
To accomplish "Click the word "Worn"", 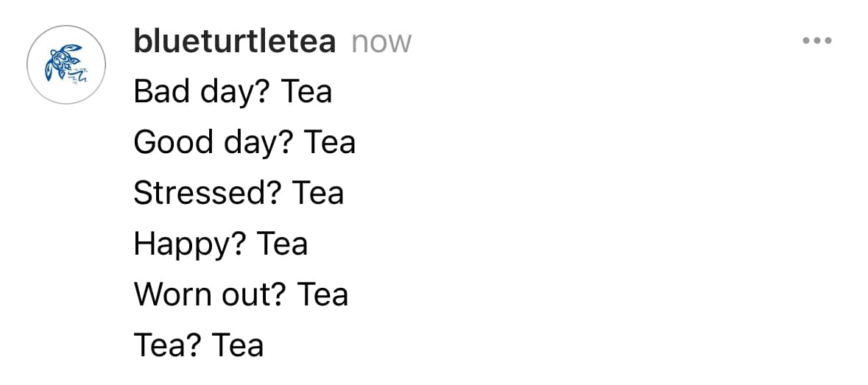I will tap(174, 294).
